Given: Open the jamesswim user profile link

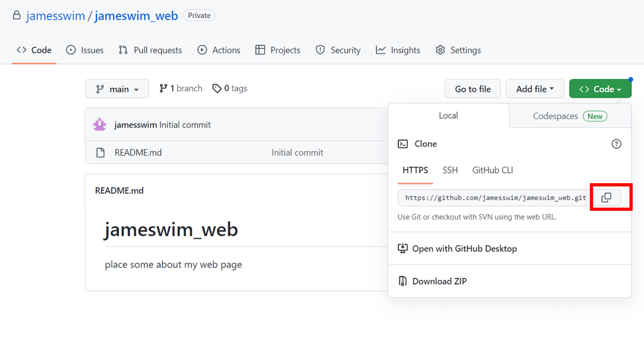Looking at the screenshot, I should (55, 16).
